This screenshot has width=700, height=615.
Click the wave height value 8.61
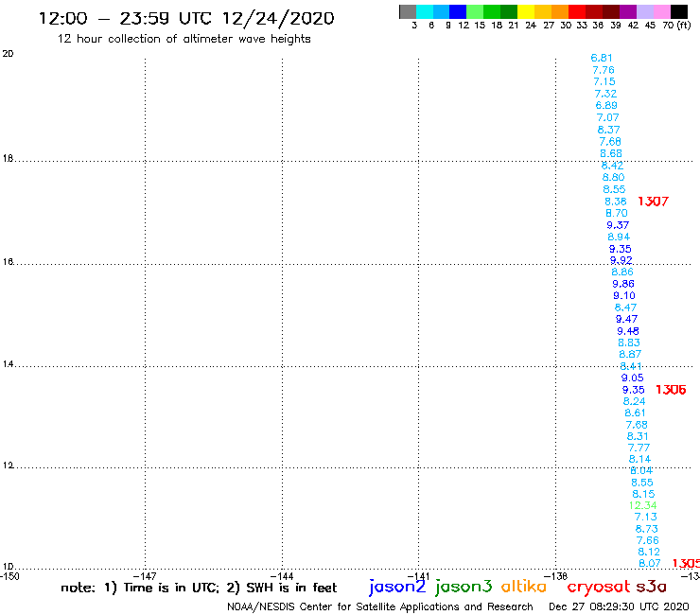click(x=635, y=413)
